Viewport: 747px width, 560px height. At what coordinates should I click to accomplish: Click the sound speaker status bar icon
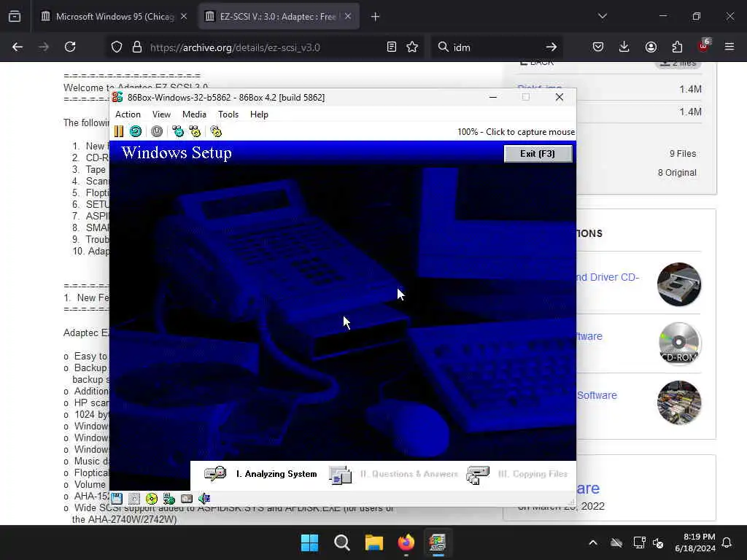pos(204,499)
